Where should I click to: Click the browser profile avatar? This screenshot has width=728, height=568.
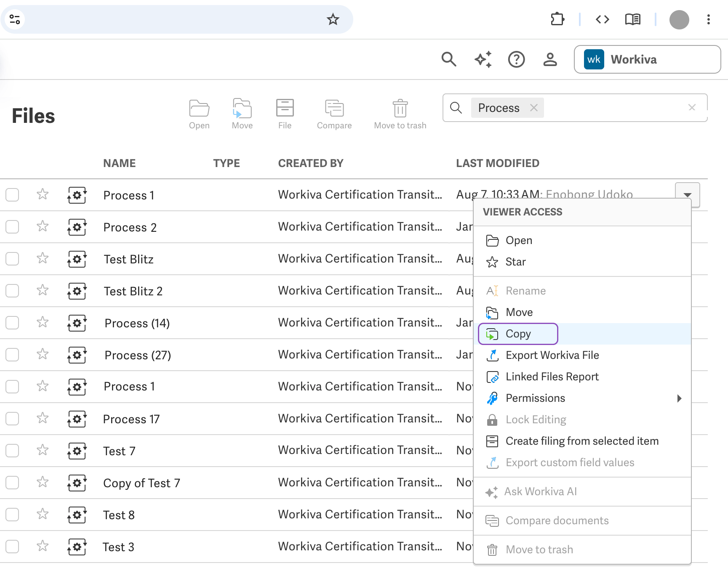point(679,19)
